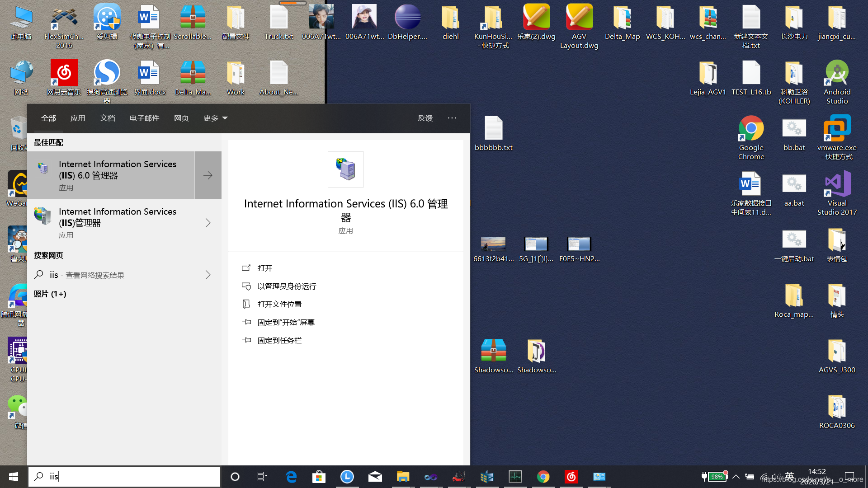Select the 文档 search tab
This screenshot has height=488, width=868.
[x=108, y=118]
